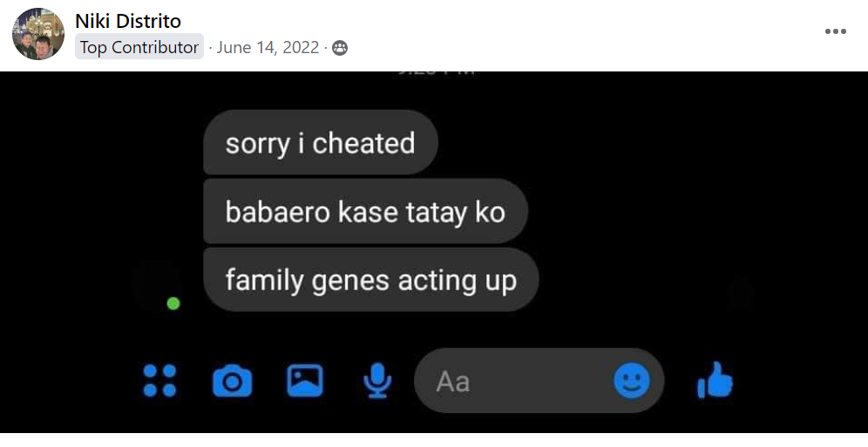Image resolution: width=868 pixels, height=447 pixels.
Task: Open the camera icon in chat bar
Action: click(x=232, y=381)
